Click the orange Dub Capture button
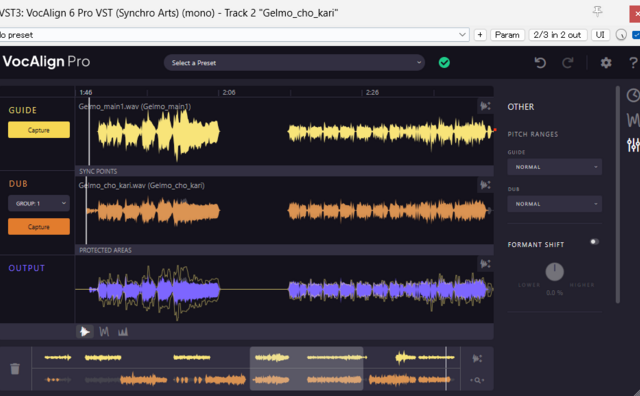The width and height of the screenshot is (640, 396). (x=39, y=227)
